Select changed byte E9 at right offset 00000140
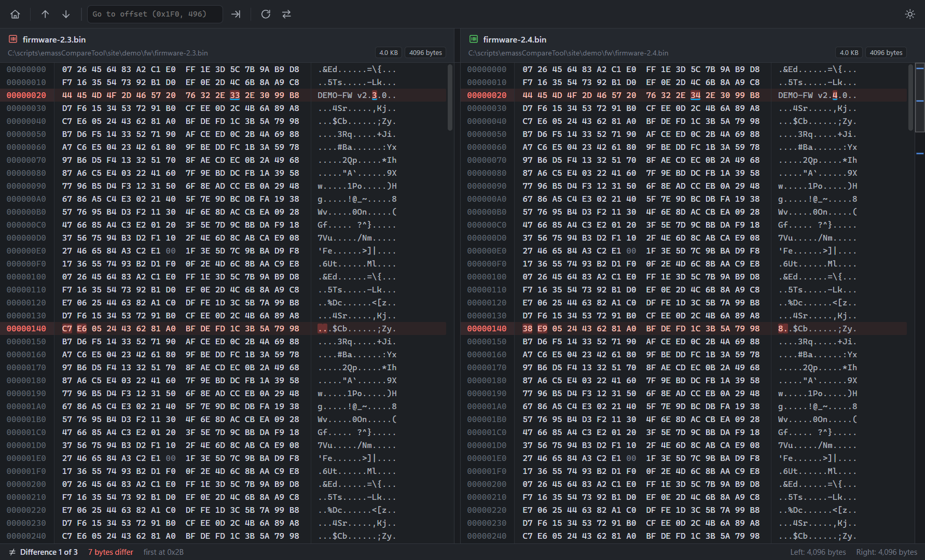The height and width of the screenshot is (560, 925). click(542, 329)
